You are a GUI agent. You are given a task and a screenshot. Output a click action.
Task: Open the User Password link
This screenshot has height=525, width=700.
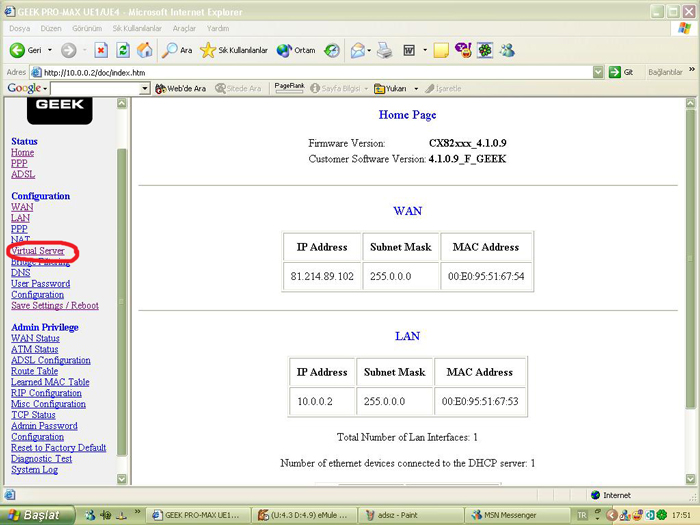[41, 283]
